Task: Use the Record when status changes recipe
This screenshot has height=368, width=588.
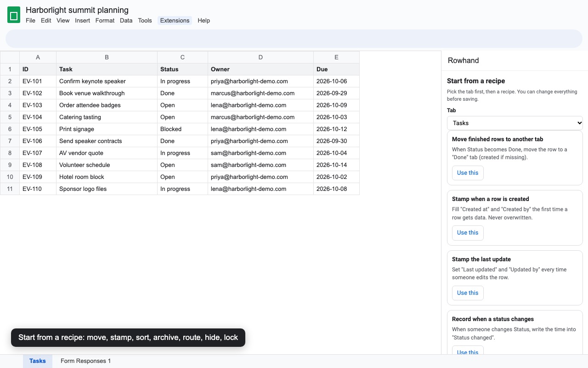Action: click(x=468, y=351)
